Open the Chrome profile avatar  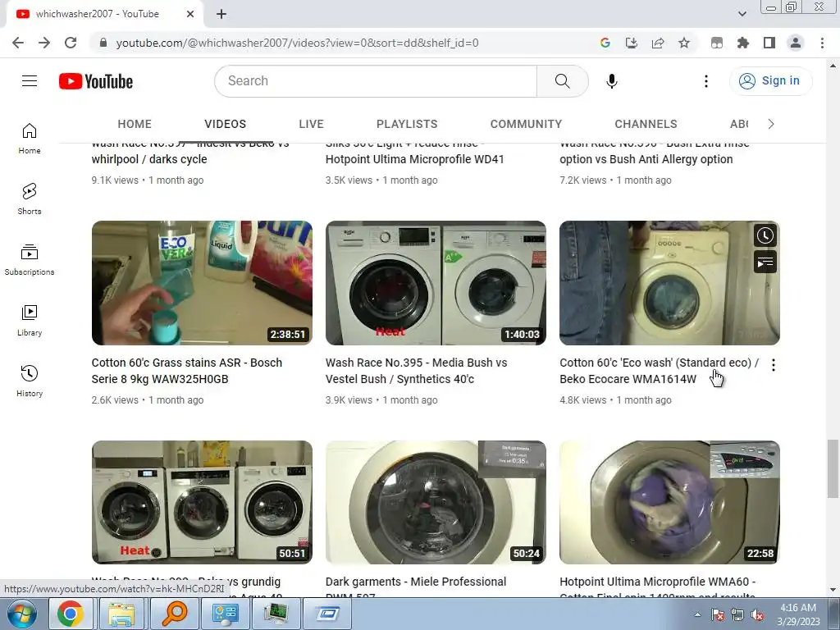click(x=796, y=43)
